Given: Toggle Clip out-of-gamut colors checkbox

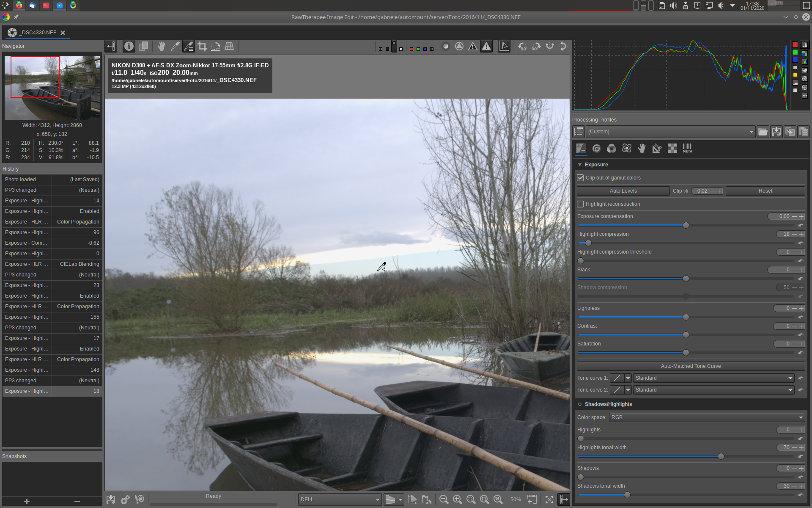Looking at the screenshot, I should pyautogui.click(x=581, y=178).
